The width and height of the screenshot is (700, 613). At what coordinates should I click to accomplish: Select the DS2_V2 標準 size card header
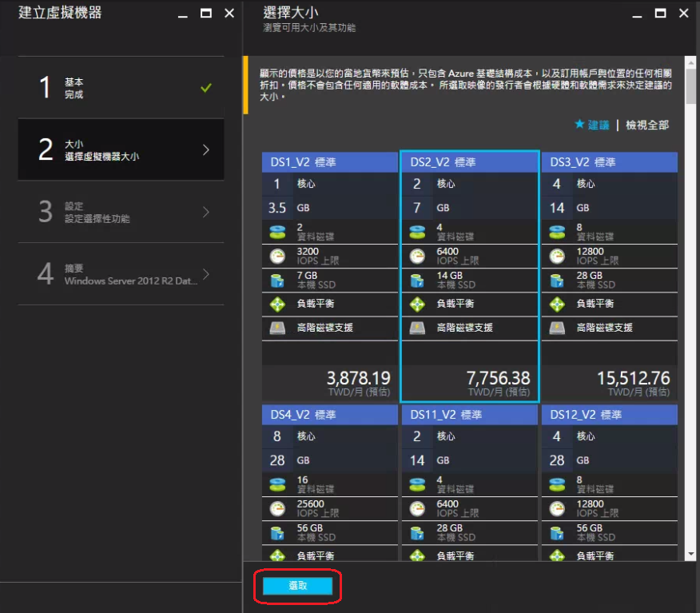click(470, 162)
